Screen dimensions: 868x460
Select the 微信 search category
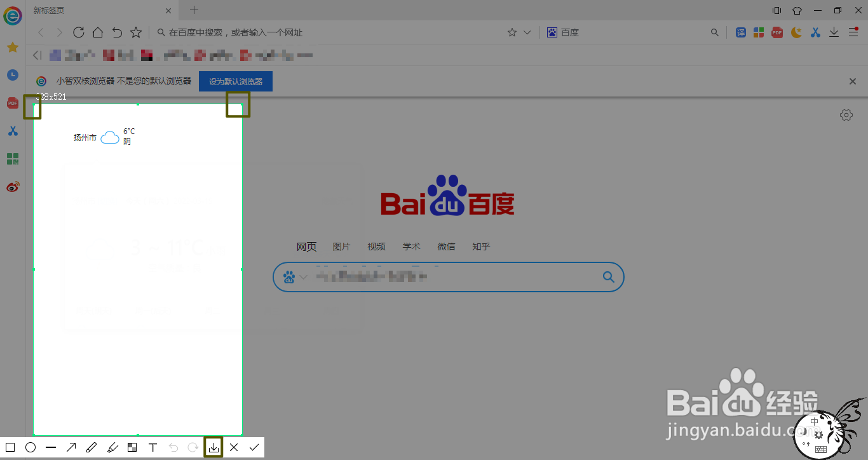click(446, 247)
